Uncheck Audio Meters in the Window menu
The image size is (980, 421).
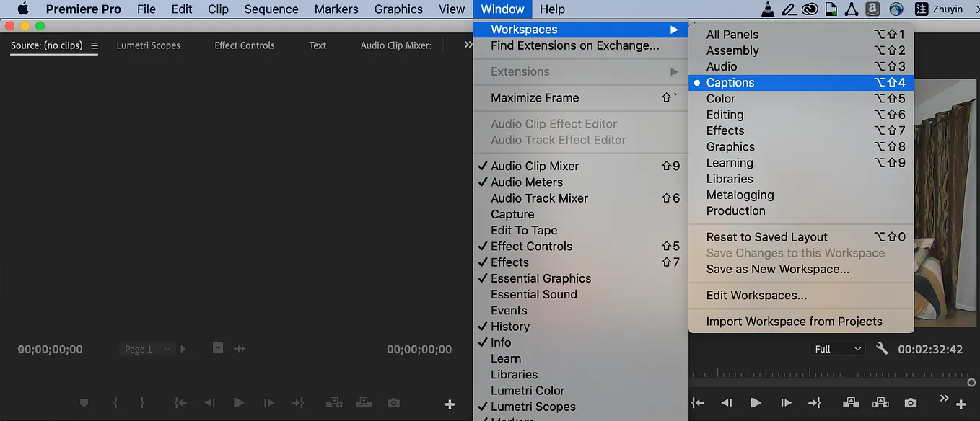coord(581,182)
